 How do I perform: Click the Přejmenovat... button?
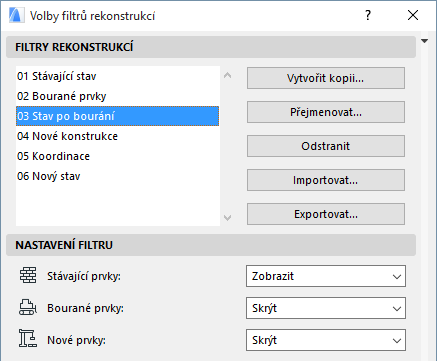(326, 112)
